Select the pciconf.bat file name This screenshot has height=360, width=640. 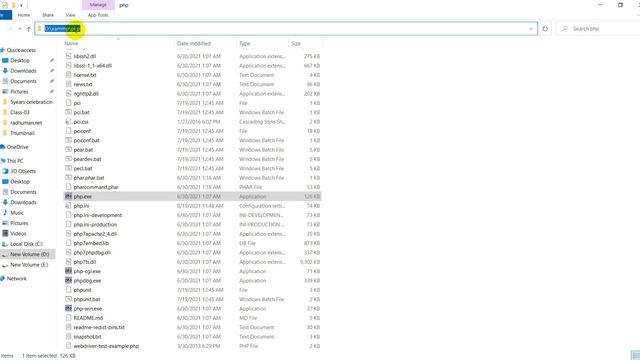[87, 140]
